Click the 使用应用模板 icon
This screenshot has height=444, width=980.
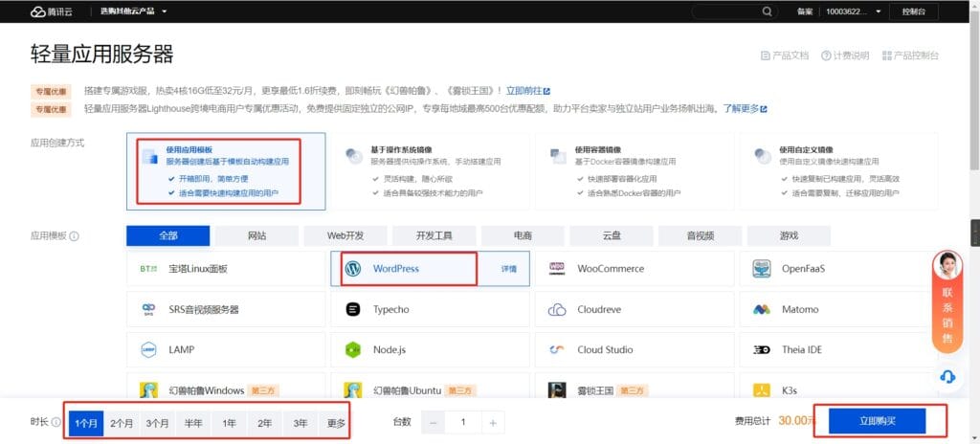click(x=149, y=156)
